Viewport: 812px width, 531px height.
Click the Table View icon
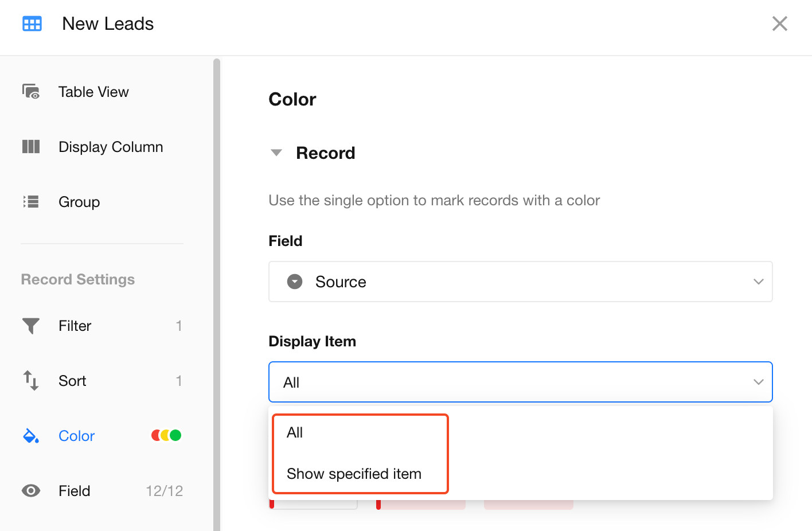click(x=31, y=92)
